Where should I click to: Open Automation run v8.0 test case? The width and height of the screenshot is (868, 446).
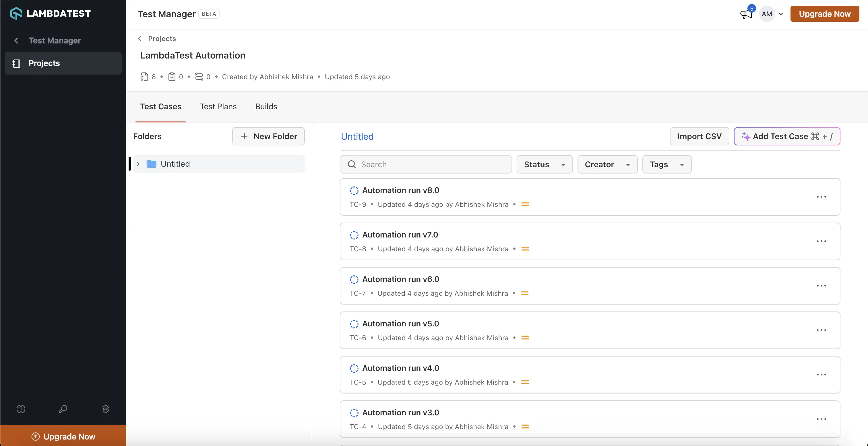pos(401,190)
